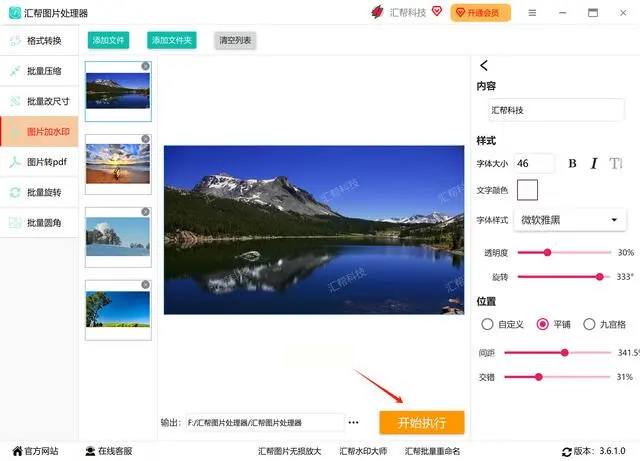Click the 开通会员 membership button
The width and height of the screenshot is (640, 461).
480,13
